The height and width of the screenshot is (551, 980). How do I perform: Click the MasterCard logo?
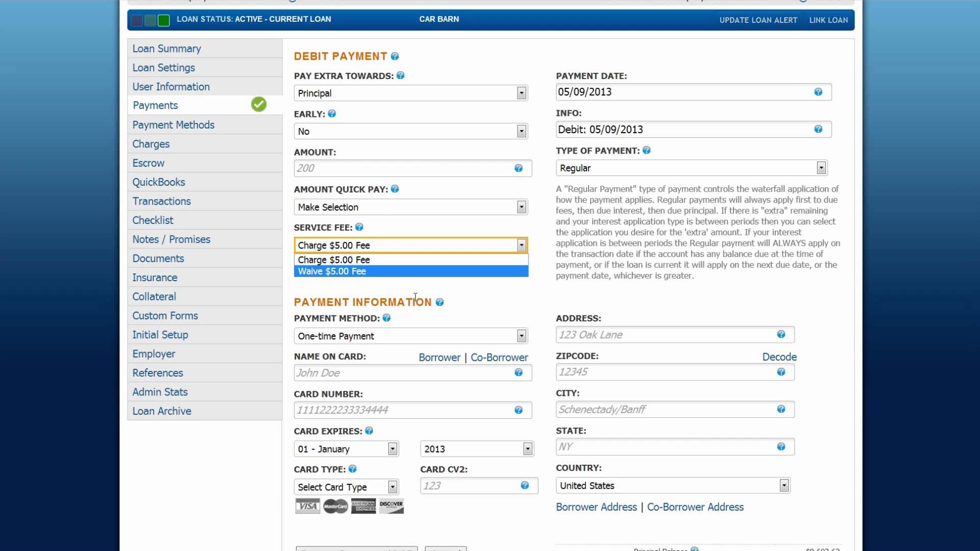[x=335, y=506]
